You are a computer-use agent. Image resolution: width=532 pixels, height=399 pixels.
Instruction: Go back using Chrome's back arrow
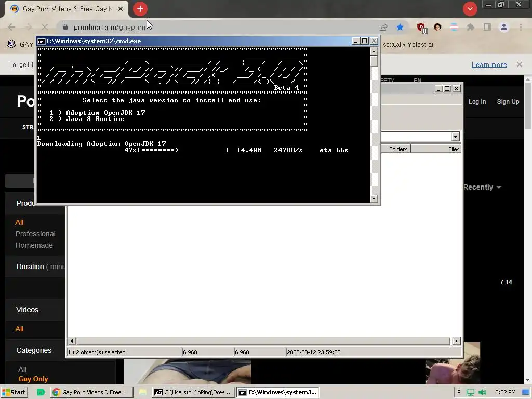(x=11, y=27)
